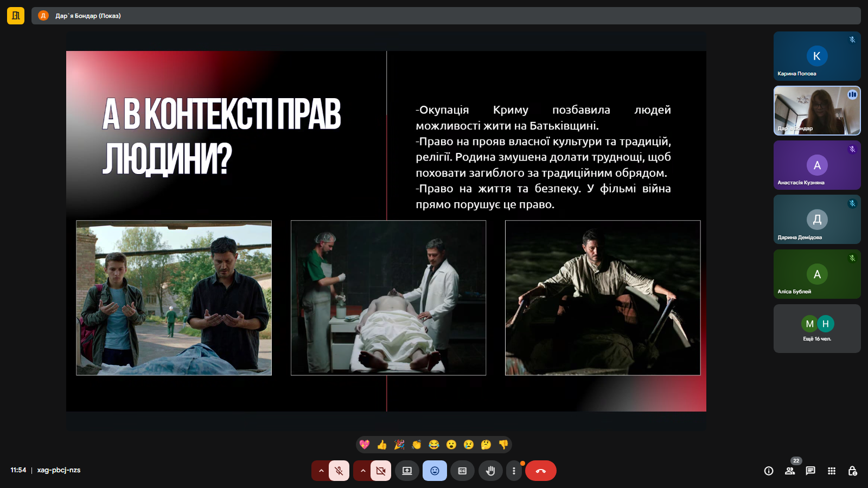Open the in-call chat panel
Viewport: 868px width, 488px height.
point(810,471)
